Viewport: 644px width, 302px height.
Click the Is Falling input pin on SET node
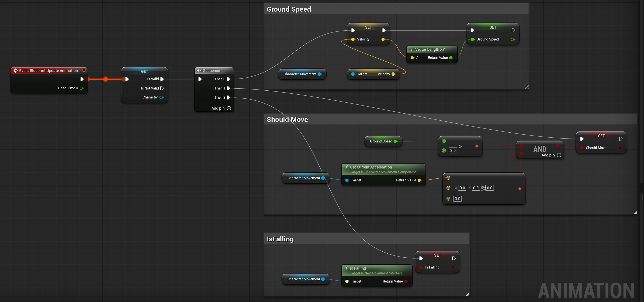coord(421,267)
